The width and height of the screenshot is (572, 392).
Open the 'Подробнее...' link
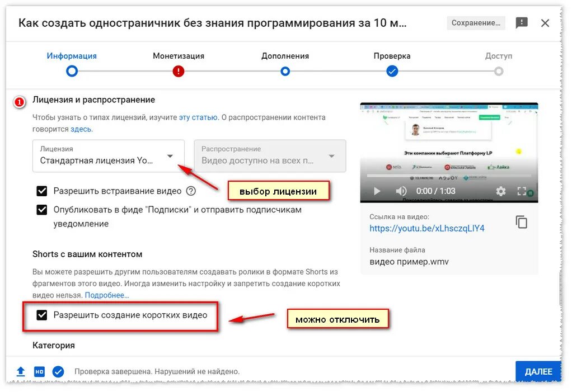[107, 295]
